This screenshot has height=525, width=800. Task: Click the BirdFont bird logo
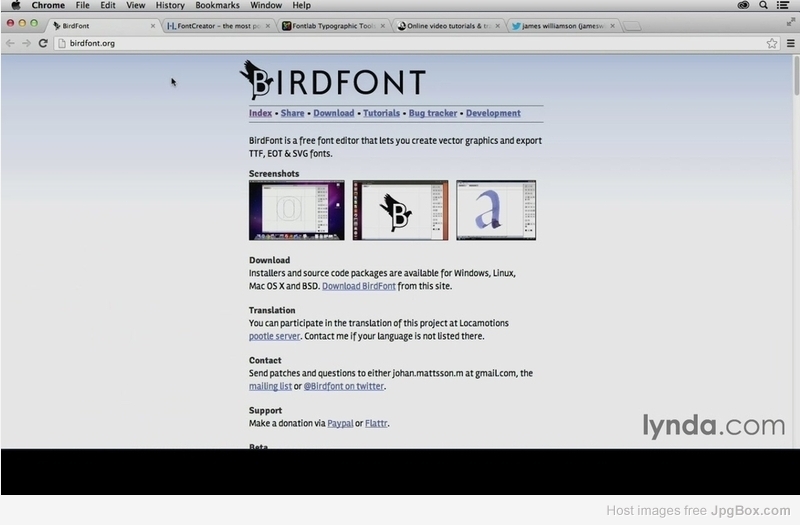259,80
